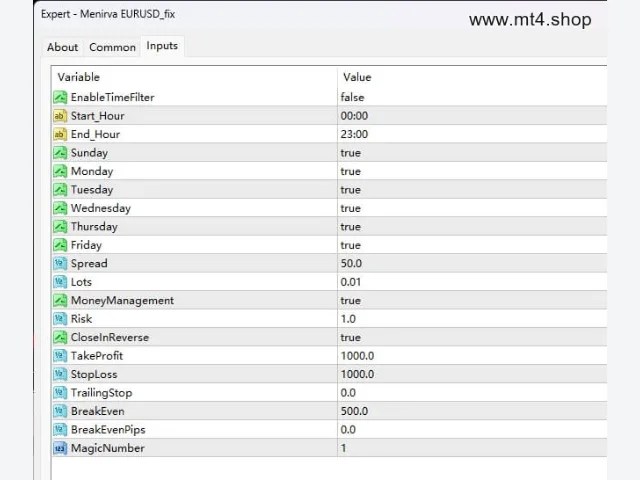Click the BreakEvenPips variable name

coord(108,430)
